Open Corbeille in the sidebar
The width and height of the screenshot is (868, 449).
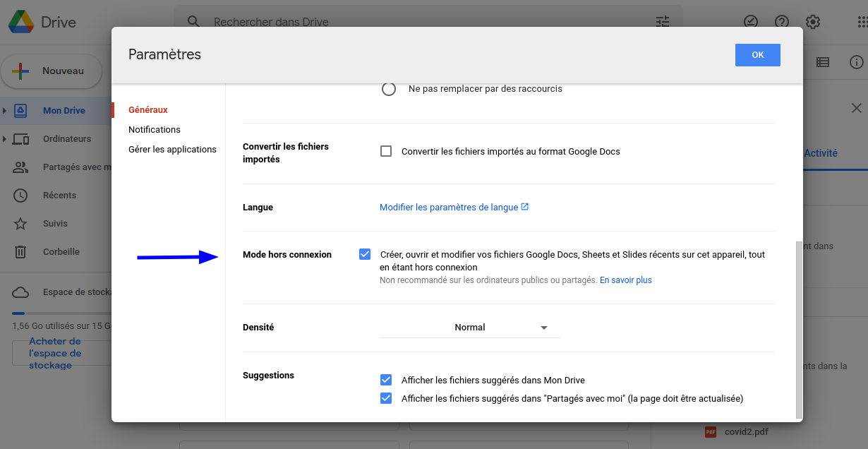tap(61, 252)
